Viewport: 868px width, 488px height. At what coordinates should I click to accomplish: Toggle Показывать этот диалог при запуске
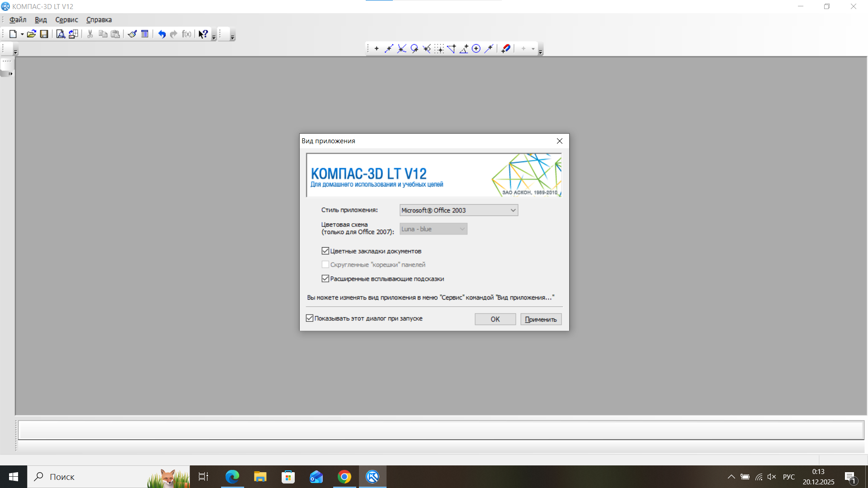pyautogui.click(x=309, y=318)
